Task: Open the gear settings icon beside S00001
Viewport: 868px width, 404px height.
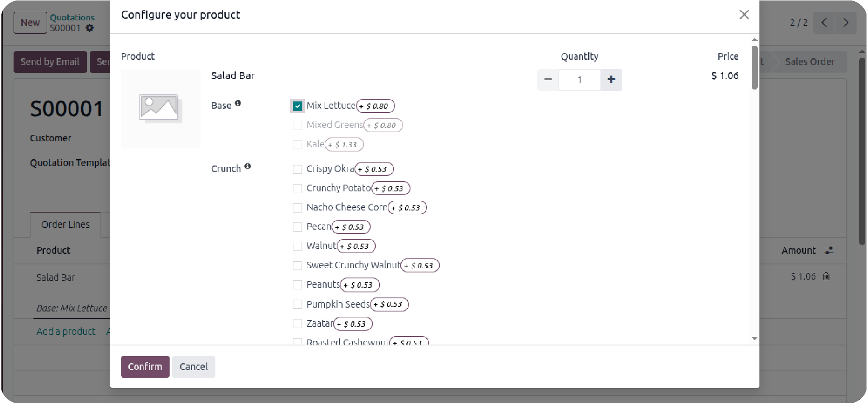Action: click(89, 28)
